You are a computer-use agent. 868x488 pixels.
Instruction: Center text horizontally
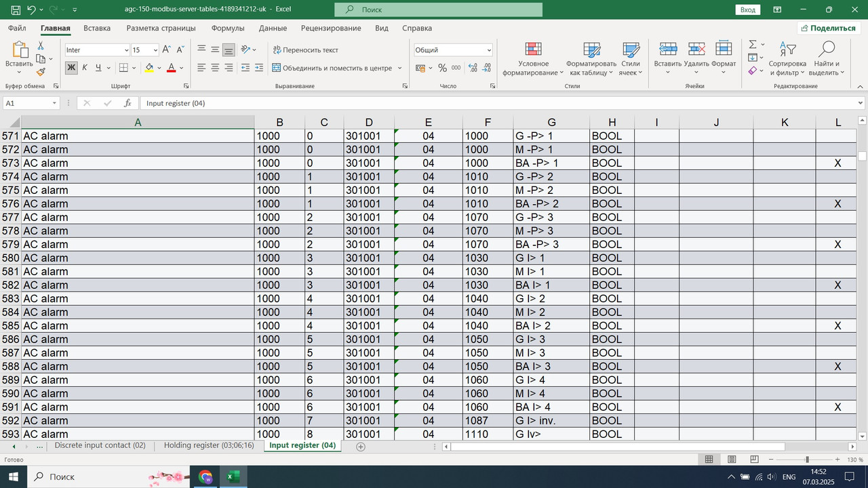(x=215, y=68)
